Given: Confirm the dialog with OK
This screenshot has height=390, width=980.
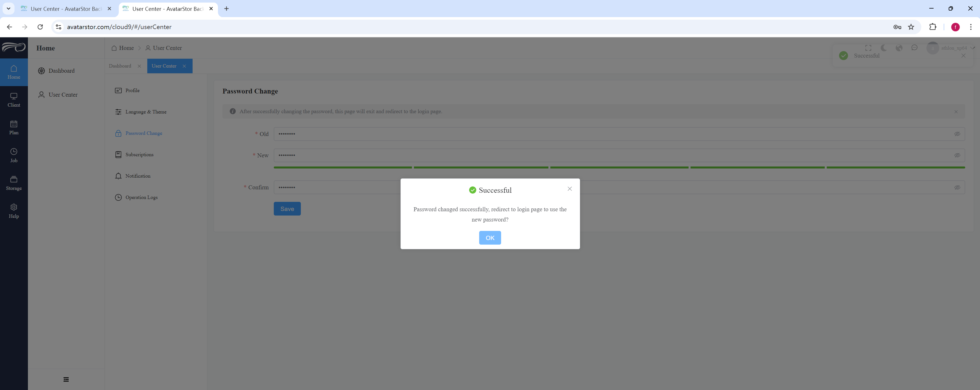Looking at the screenshot, I should (x=490, y=238).
